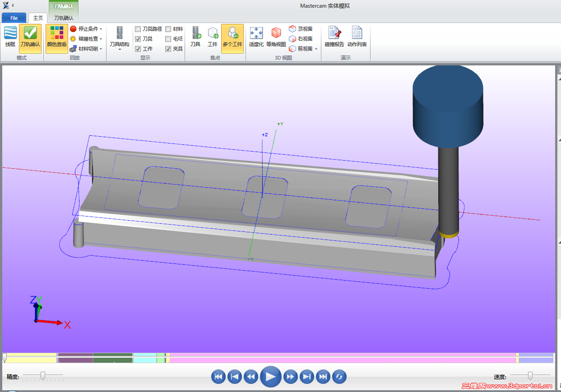Viewport: 561px width, 392px height.
Task: Adjust the 速度 speed slider handle
Action: pyautogui.click(x=530, y=375)
